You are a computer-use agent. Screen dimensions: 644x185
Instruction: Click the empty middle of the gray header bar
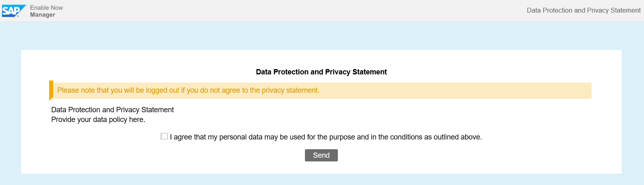[x=293, y=11]
